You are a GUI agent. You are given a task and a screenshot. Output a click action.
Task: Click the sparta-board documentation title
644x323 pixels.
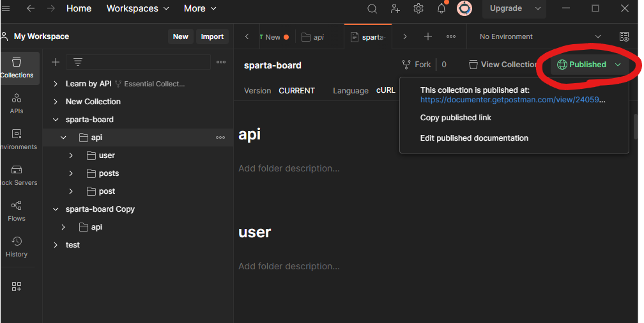[273, 65]
